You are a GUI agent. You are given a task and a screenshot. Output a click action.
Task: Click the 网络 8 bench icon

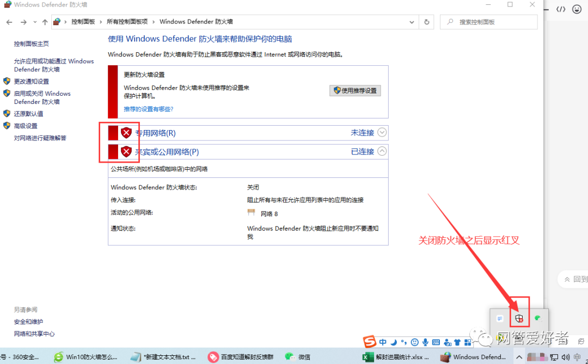[x=251, y=213]
